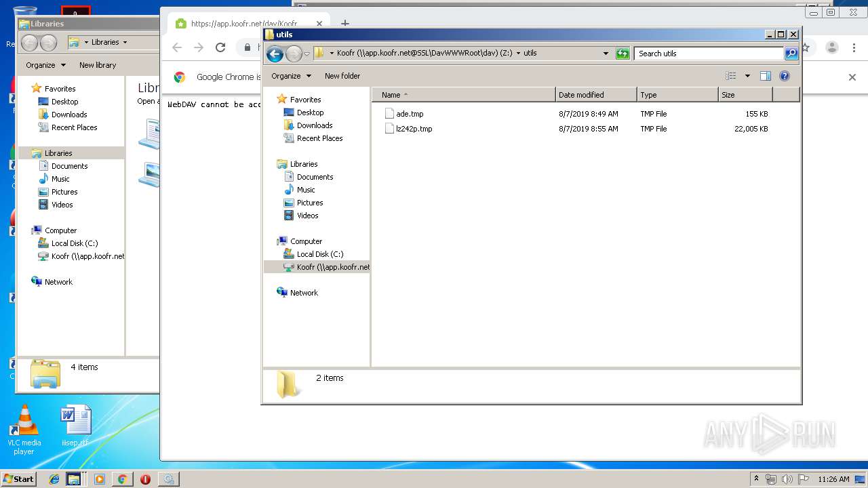
Task: Click the utils breadcrumb in the address bar
Action: pos(530,53)
